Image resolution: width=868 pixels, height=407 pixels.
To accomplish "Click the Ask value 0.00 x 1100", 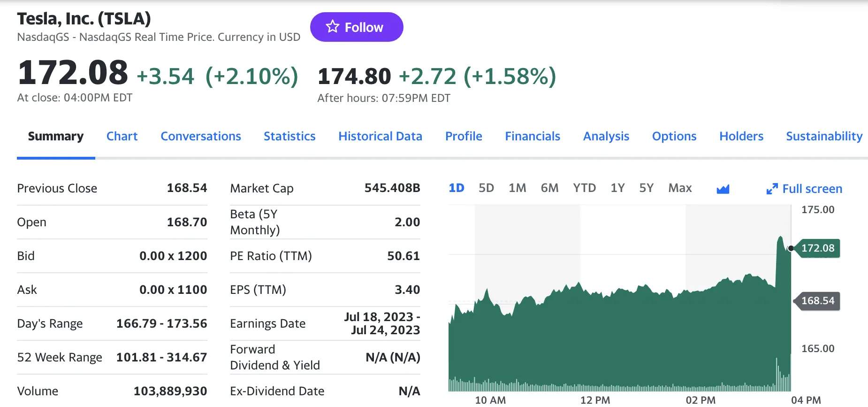I will pos(173,290).
